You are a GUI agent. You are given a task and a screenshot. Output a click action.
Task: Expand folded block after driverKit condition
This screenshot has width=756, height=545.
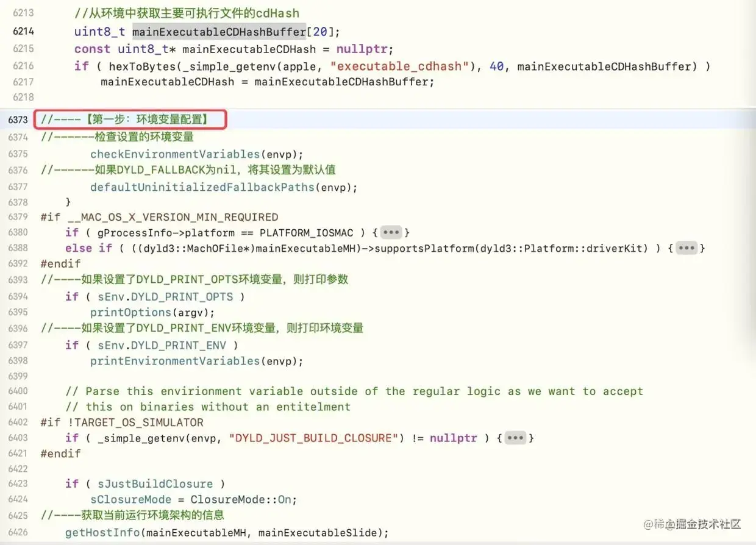click(x=686, y=248)
